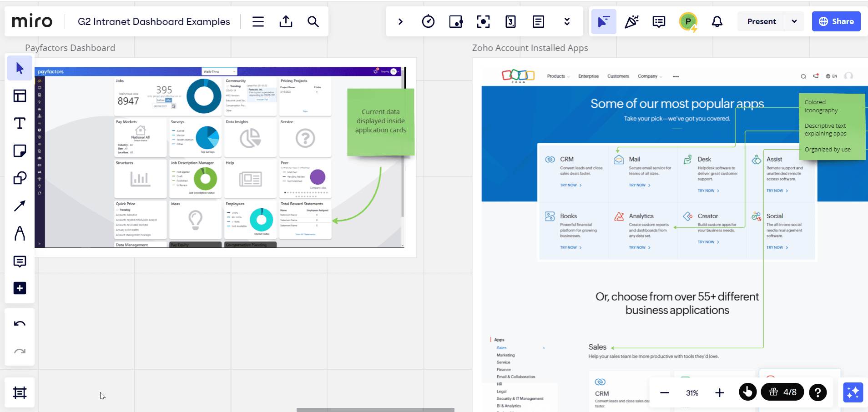This screenshot has height=412, width=868.
Task: Select the Payfactors Dashboard frame title
Action: point(70,48)
